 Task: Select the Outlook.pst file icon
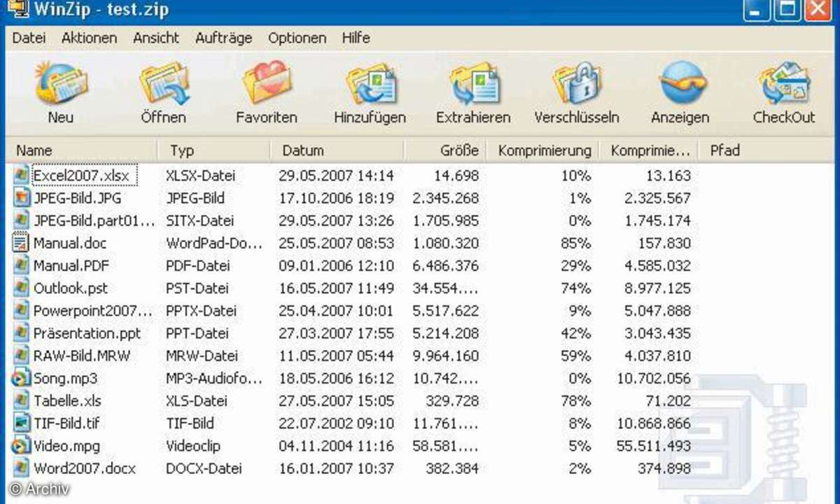pos(21,288)
